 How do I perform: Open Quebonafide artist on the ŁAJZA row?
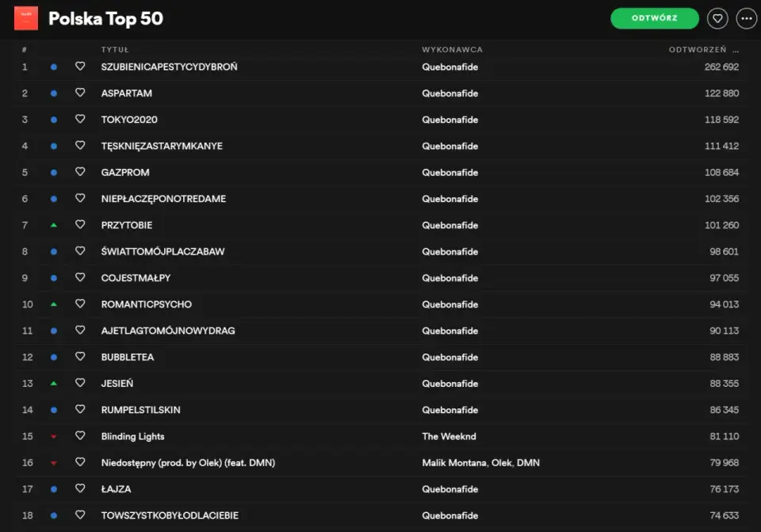[450, 489]
